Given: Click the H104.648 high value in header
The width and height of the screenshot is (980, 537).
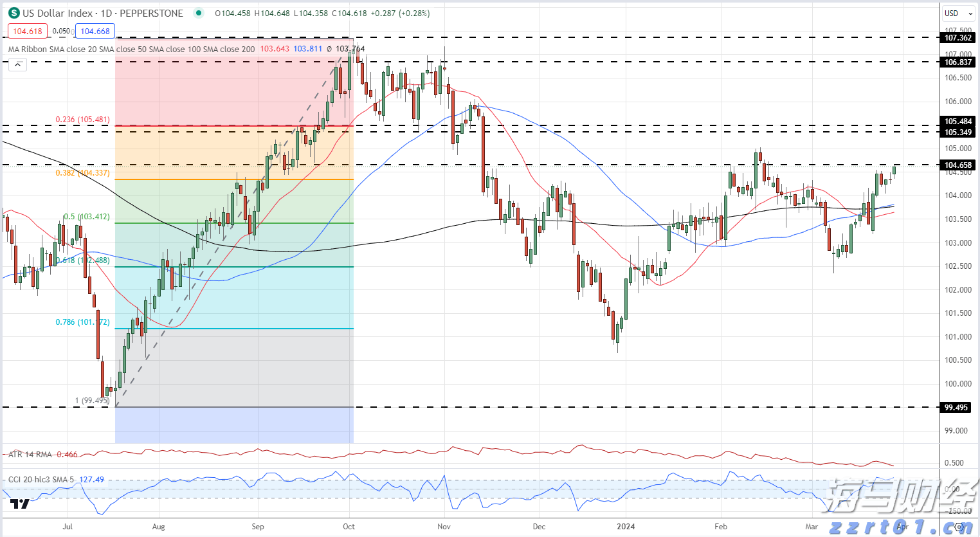Looking at the screenshot, I should (272, 13).
